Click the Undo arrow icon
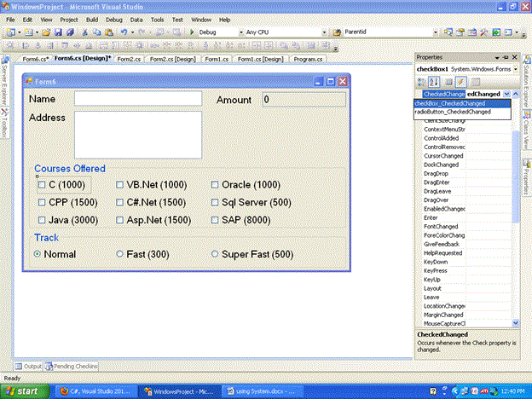532x399 pixels. (124, 32)
